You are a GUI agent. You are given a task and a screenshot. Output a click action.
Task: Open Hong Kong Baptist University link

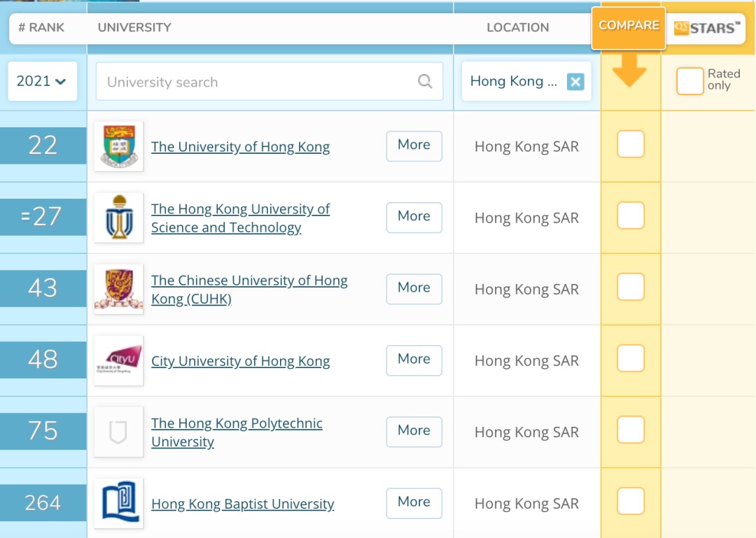click(242, 503)
